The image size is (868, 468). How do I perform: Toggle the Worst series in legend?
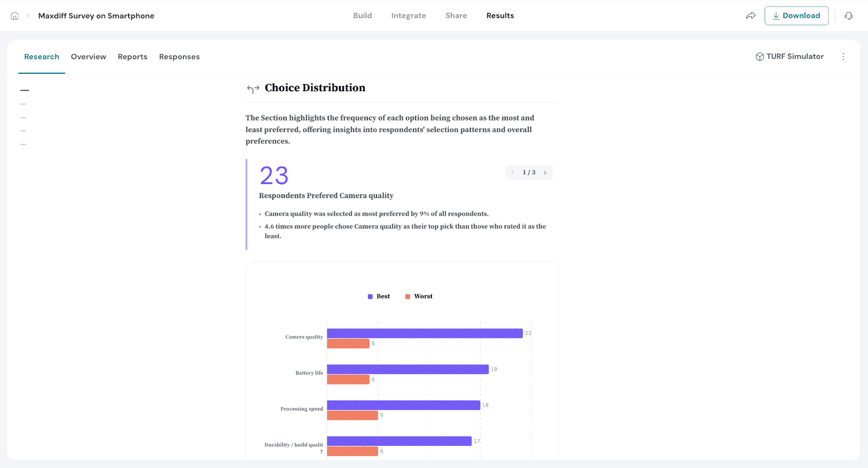coord(419,296)
